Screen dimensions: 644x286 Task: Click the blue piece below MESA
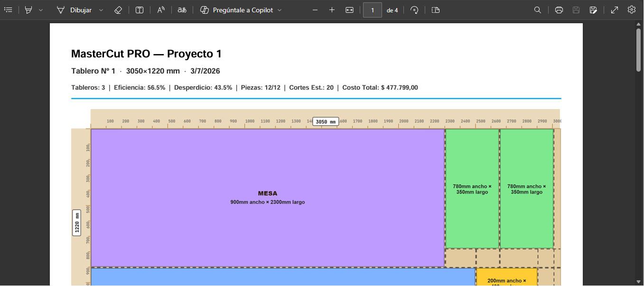click(x=283, y=277)
